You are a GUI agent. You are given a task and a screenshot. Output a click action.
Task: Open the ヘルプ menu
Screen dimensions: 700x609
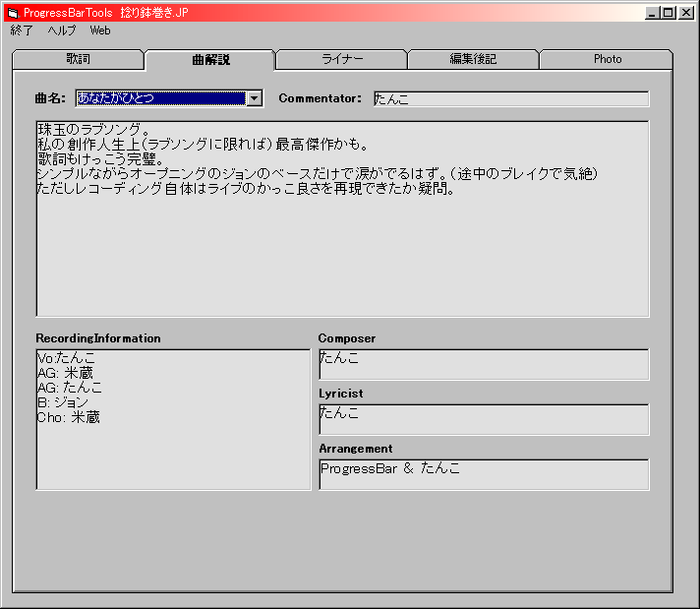(62, 30)
